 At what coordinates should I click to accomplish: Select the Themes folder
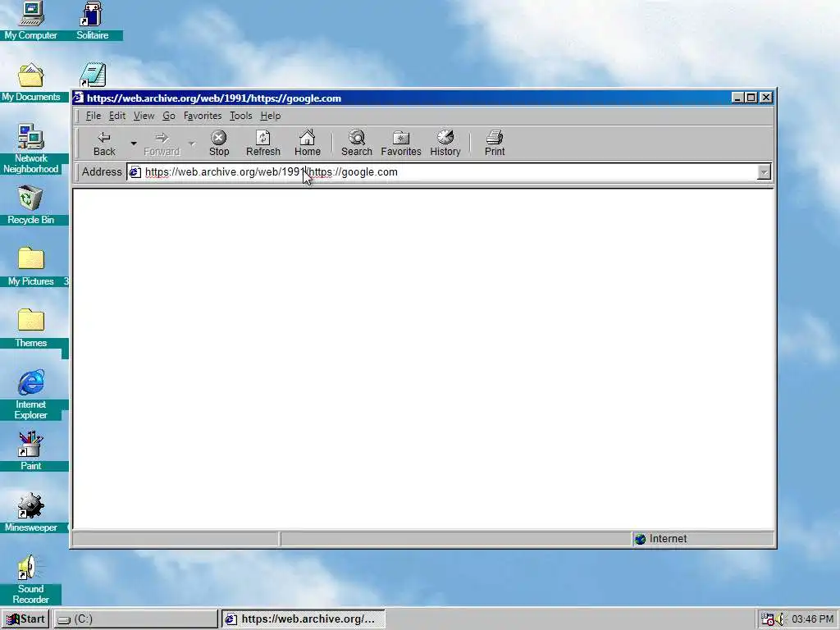pos(30,328)
